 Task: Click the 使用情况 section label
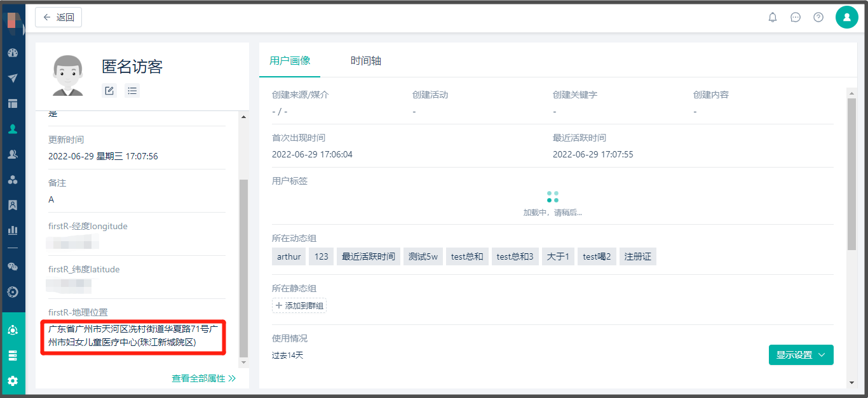290,338
